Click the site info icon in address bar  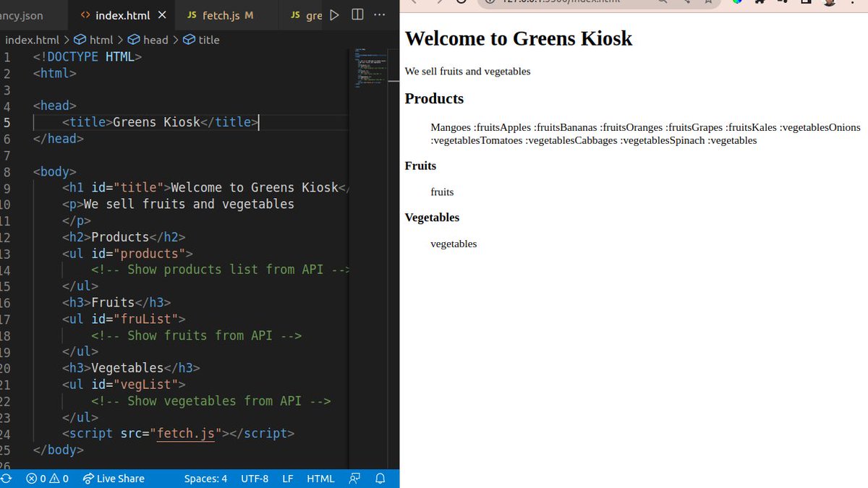pos(489,2)
